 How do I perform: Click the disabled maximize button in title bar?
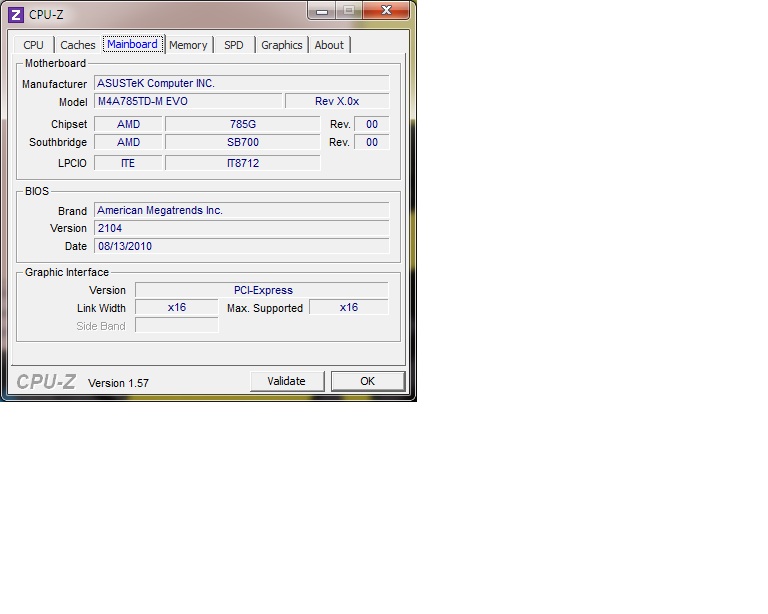pyautogui.click(x=349, y=11)
